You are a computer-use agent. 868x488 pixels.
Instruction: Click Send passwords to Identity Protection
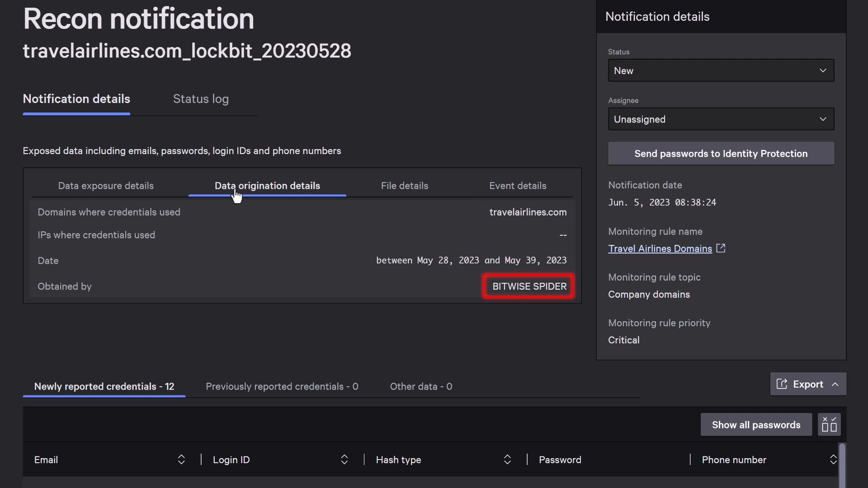(721, 154)
